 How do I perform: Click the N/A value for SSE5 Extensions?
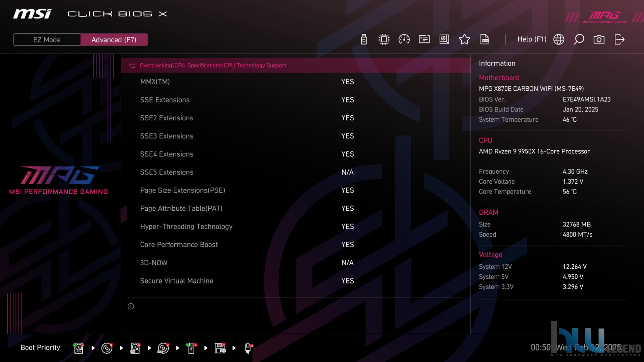347,172
